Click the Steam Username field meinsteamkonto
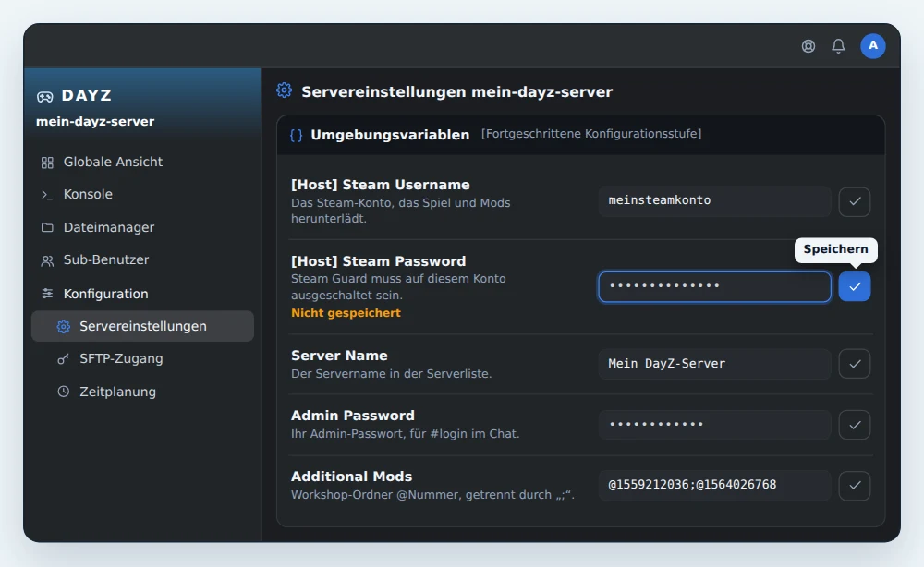 coord(715,201)
